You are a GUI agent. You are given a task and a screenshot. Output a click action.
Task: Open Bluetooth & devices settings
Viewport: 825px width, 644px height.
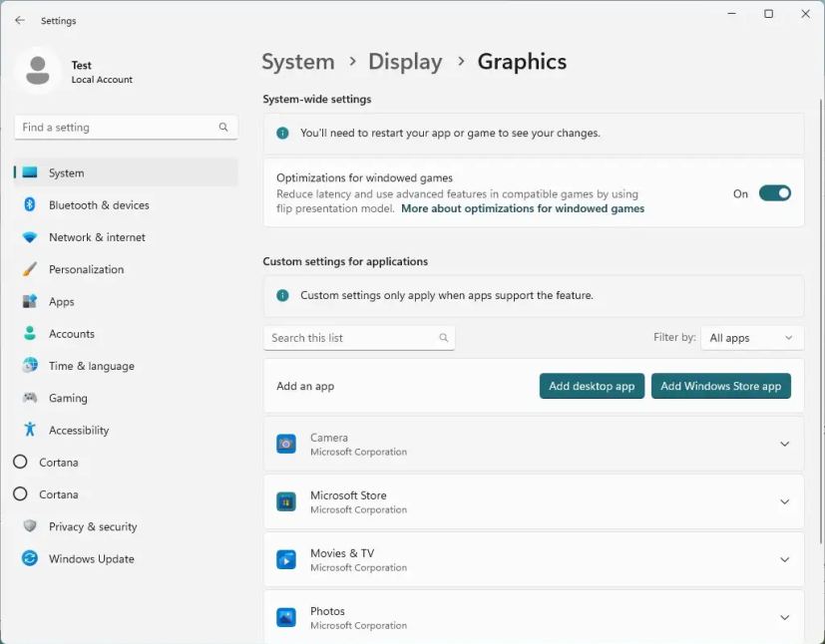coord(126,205)
